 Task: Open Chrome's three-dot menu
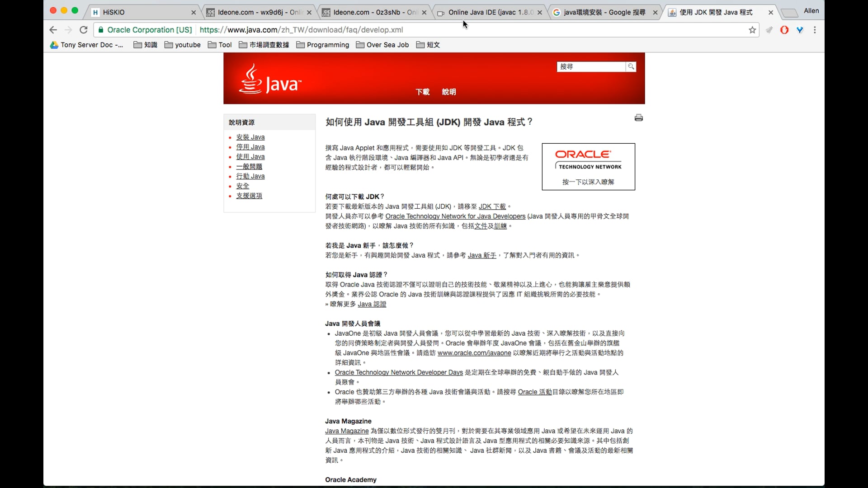click(x=815, y=30)
